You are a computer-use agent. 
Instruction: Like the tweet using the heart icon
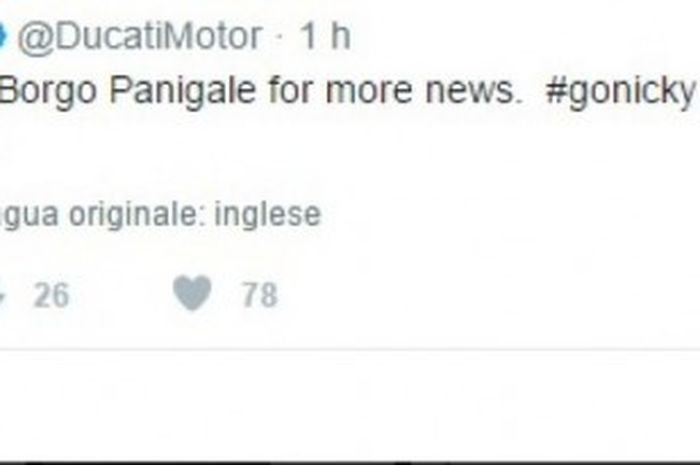[192, 293]
